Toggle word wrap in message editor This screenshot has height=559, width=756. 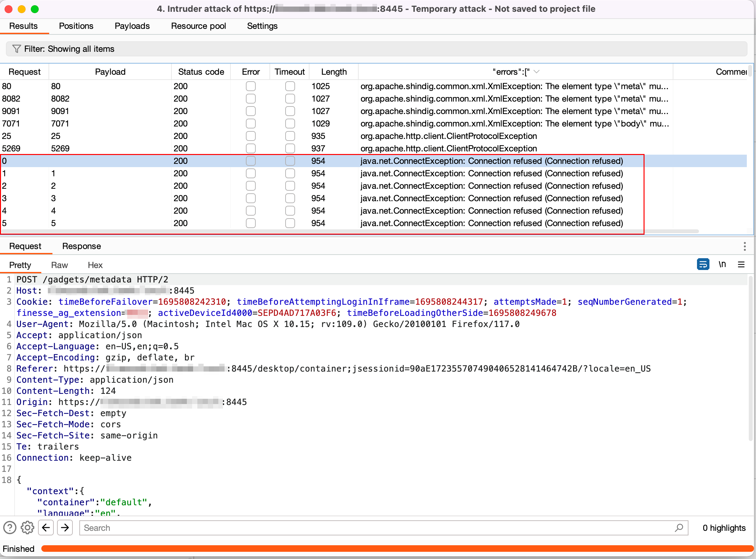pos(703,264)
